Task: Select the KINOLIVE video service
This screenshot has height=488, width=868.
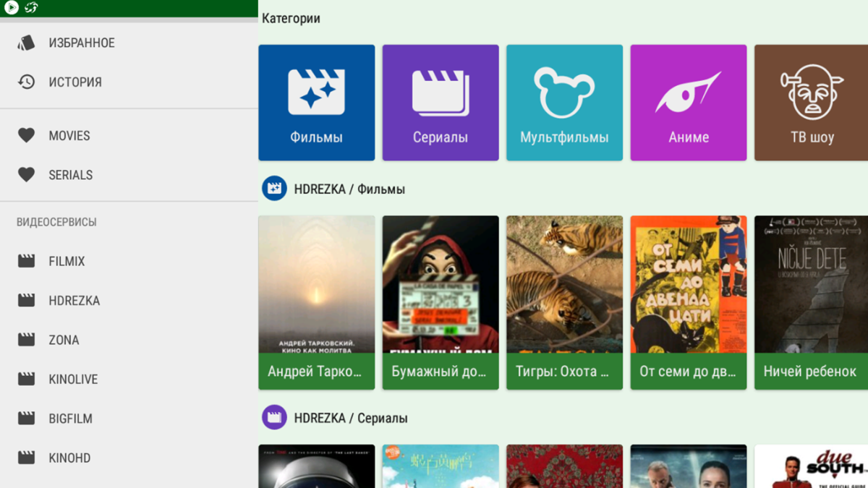Action: tap(129, 379)
